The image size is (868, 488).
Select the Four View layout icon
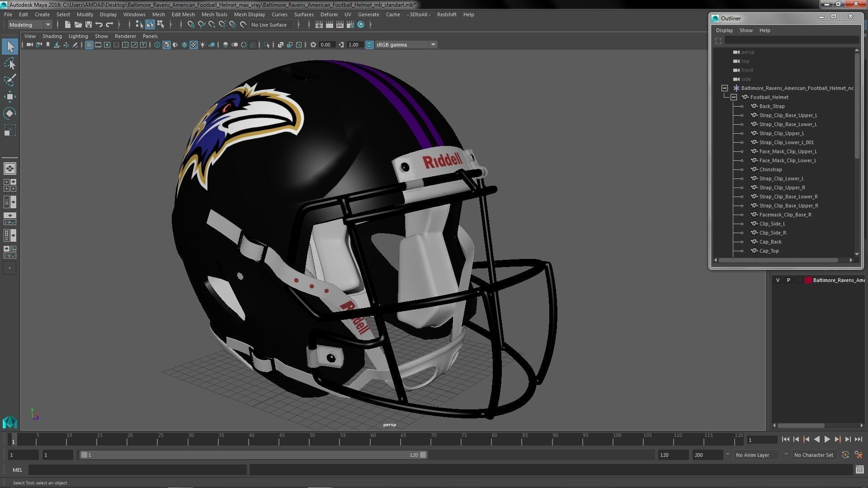[x=9, y=185]
